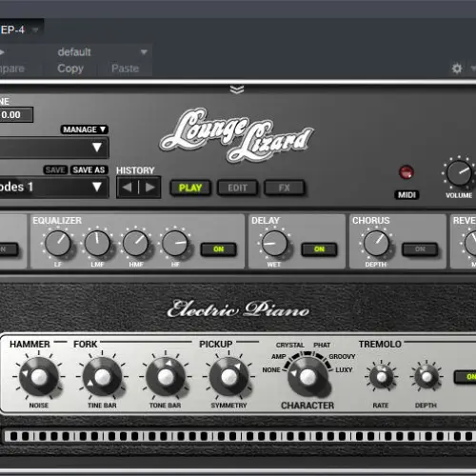Open the plugin settings gear menu
476x476 pixels.
tap(457, 69)
